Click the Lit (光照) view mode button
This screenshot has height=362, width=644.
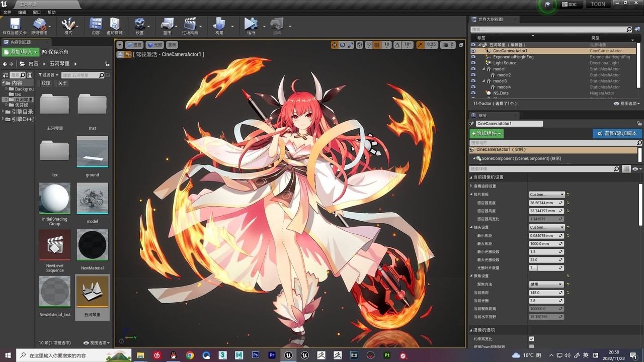155,45
